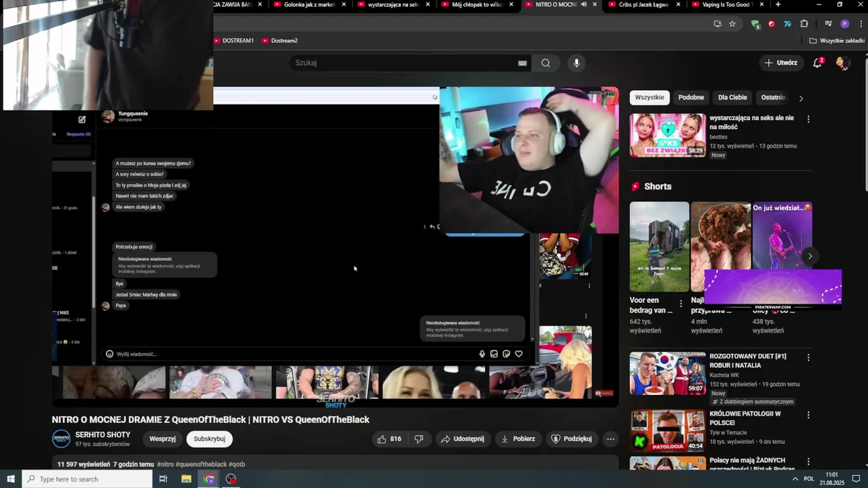868x488 pixels.
Task: Click the search magnifier button in YouTube
Action: tap(546, 63)
